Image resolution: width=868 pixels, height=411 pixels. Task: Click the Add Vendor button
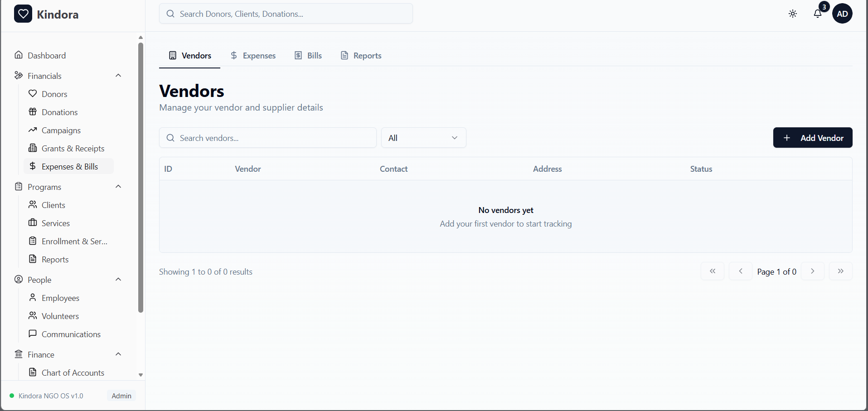pyautogui.click(x=812, y=138)
